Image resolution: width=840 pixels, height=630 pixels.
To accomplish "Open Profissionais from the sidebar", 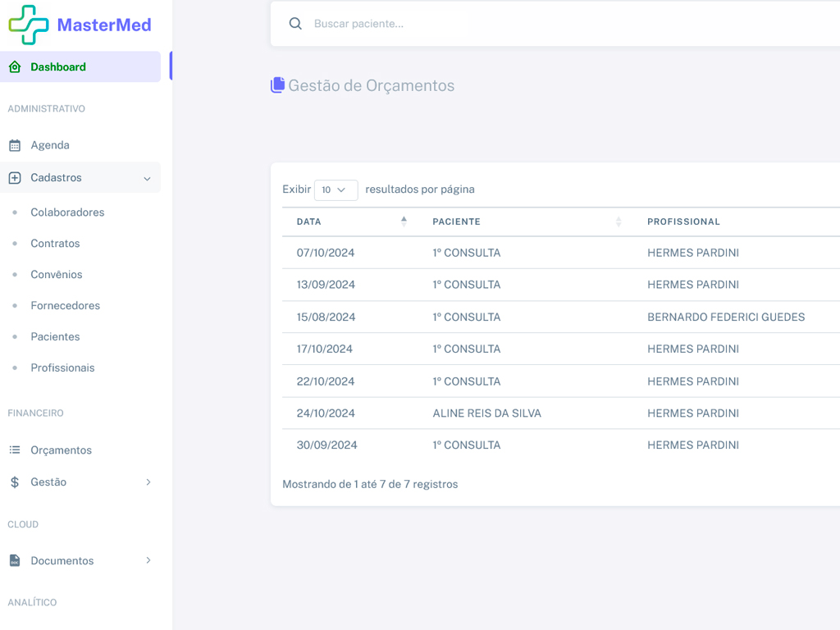I will click(62, 368).
